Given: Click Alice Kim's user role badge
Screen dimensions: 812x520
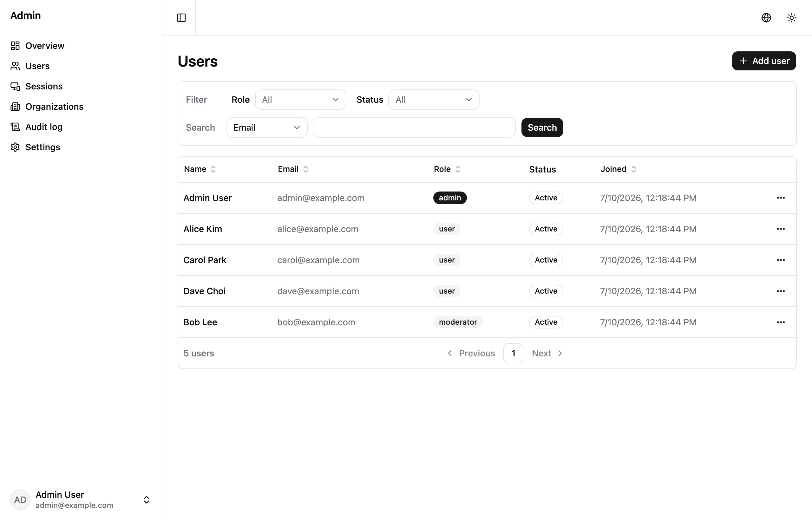Looking at the screenshot, I should (x=447, y=229).
